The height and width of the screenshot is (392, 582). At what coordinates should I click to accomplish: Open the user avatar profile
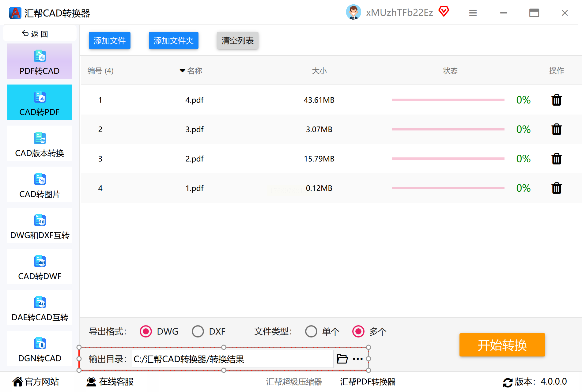tap(353, 12)
